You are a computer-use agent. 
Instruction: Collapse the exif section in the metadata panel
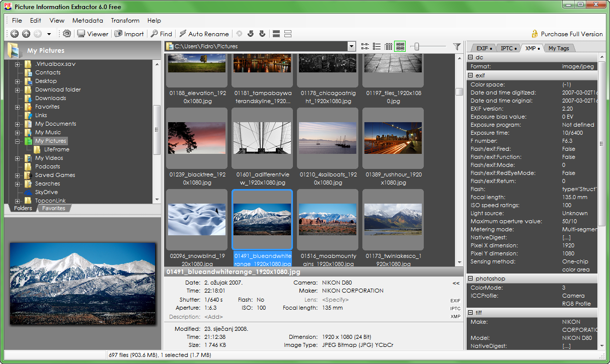click(x=471, y=74)
